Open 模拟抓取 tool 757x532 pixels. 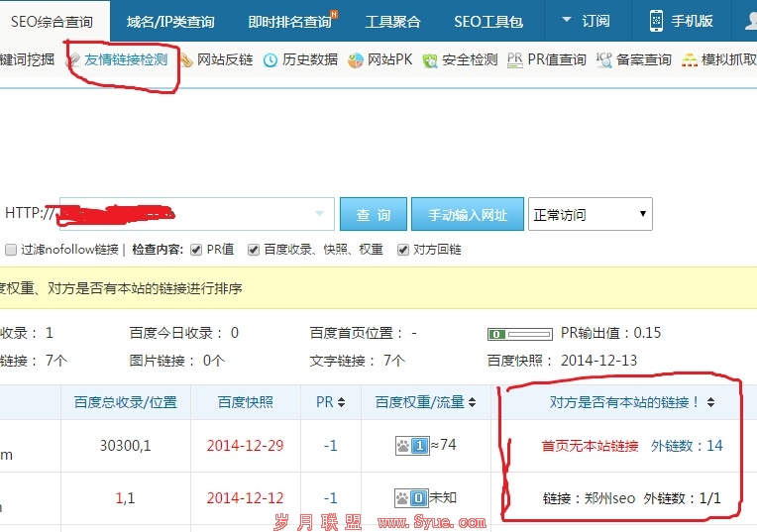[729, 59]
